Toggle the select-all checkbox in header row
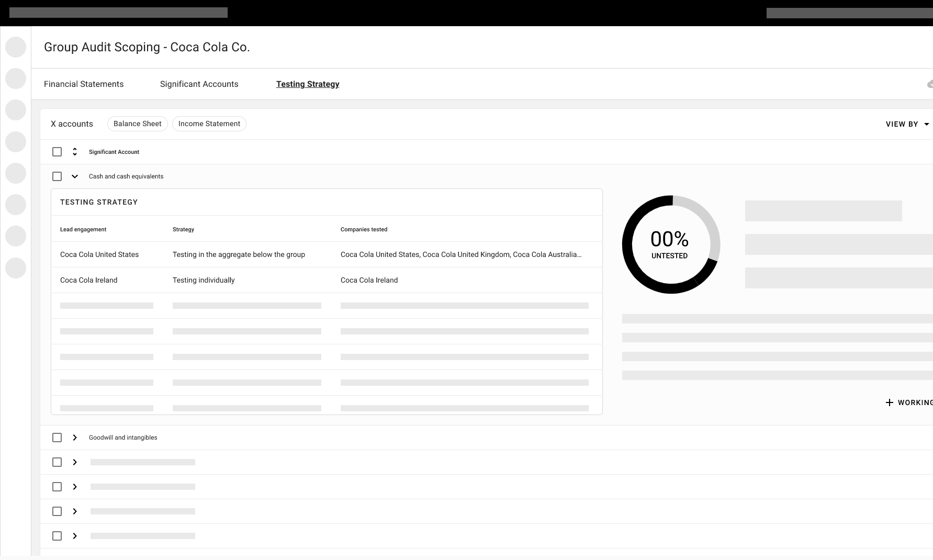The image size is (933, 560). (57, 152)
